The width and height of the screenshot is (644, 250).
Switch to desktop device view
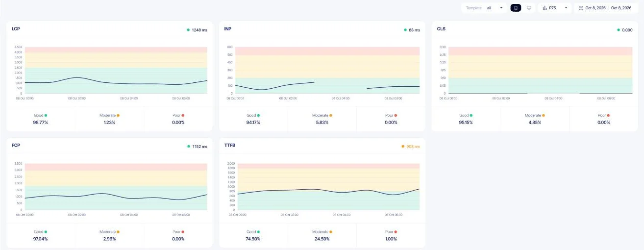click(x=529, y=8)
